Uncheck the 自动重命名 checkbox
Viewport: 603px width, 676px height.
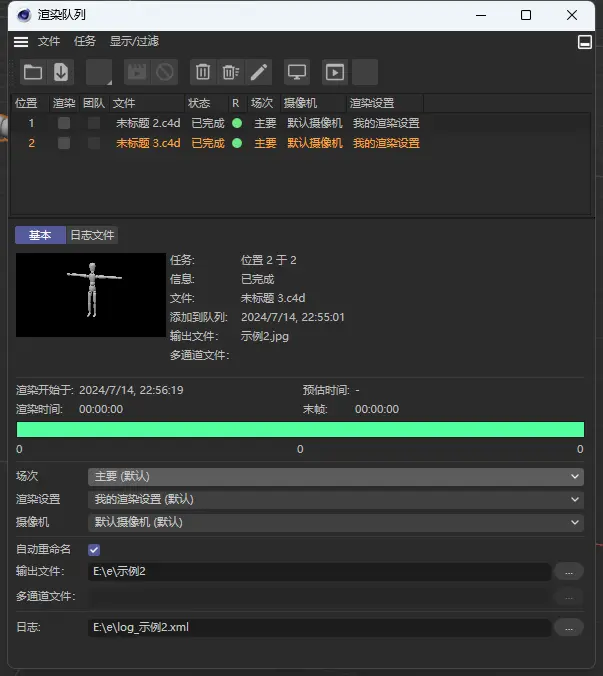point(94,549)
